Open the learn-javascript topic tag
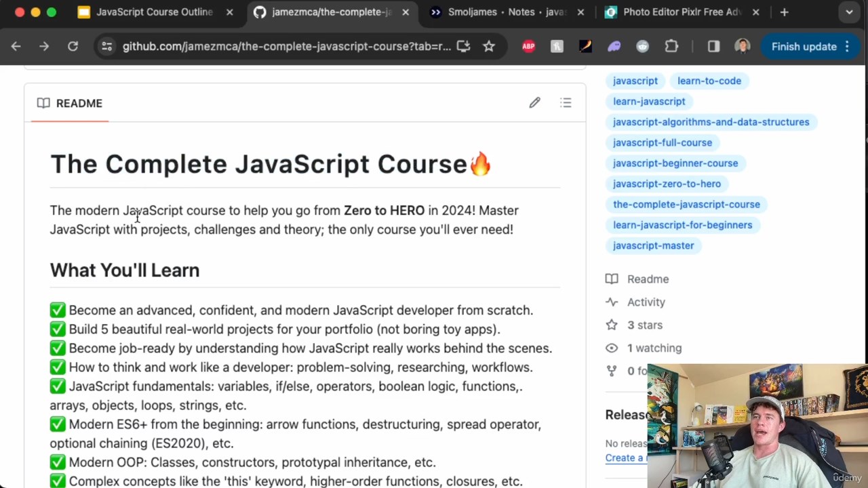This screenshot has width=868, height=488. 649,101
